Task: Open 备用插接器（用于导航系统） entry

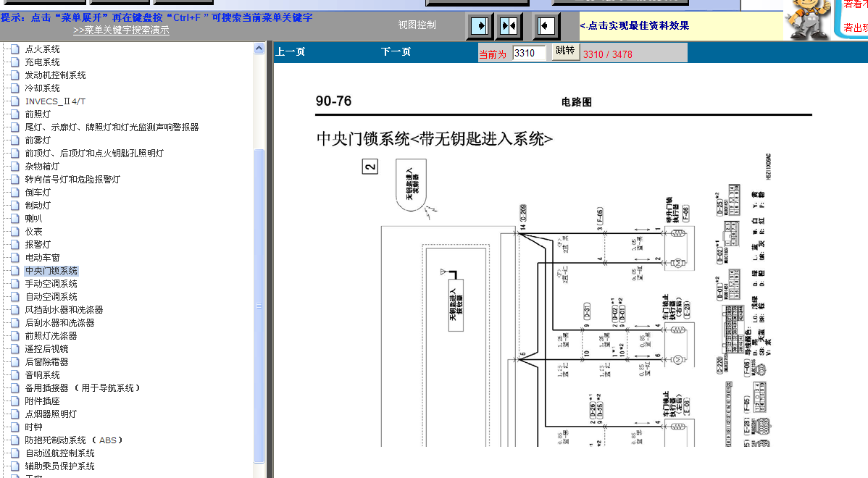Action: click(83, 388)
